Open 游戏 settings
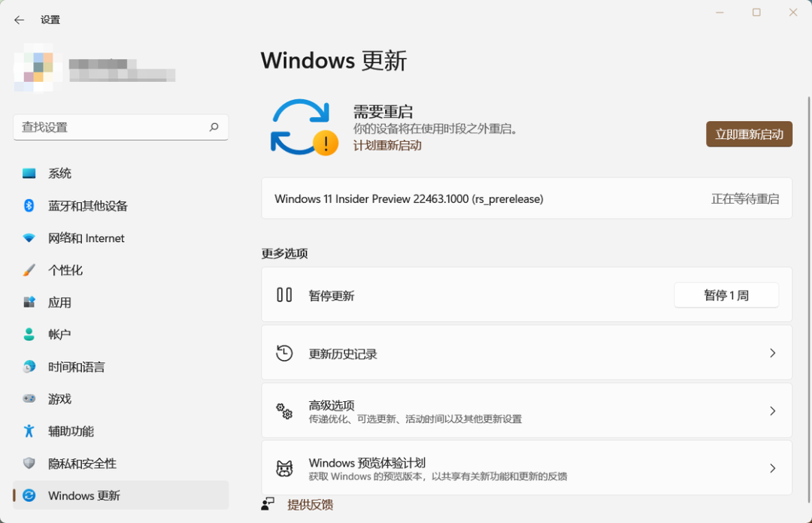812x523 pixels. (120, 399)
